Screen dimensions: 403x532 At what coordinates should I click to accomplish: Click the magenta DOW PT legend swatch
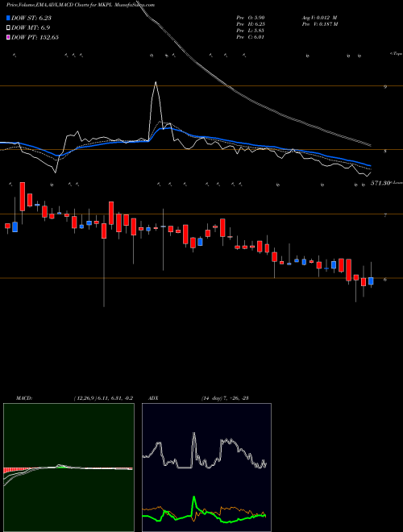[8, 37]
